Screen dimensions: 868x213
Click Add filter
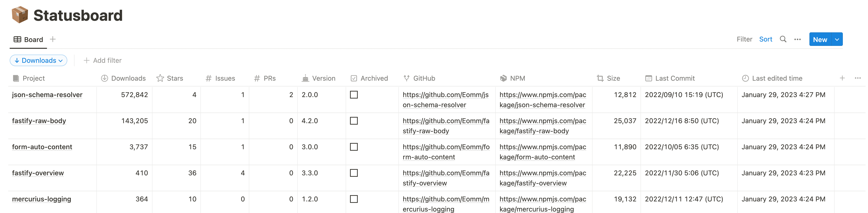[x=102, y=60]
